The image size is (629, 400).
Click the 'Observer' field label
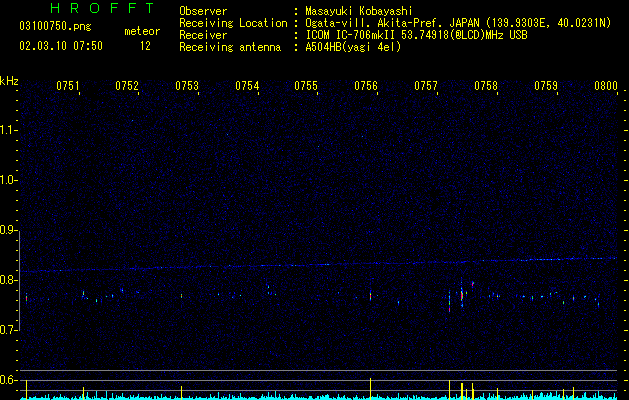point(203,11)
